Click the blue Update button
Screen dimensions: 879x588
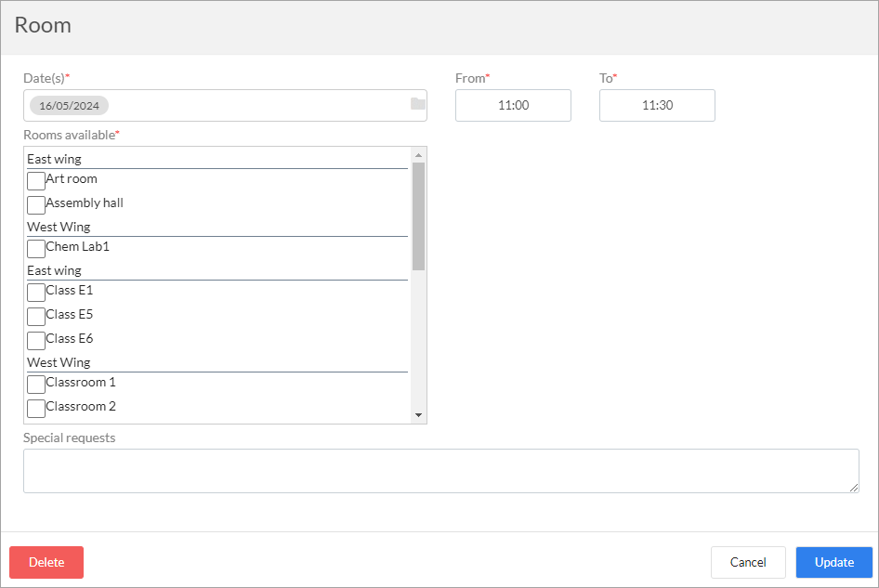(x=834, y=562)
